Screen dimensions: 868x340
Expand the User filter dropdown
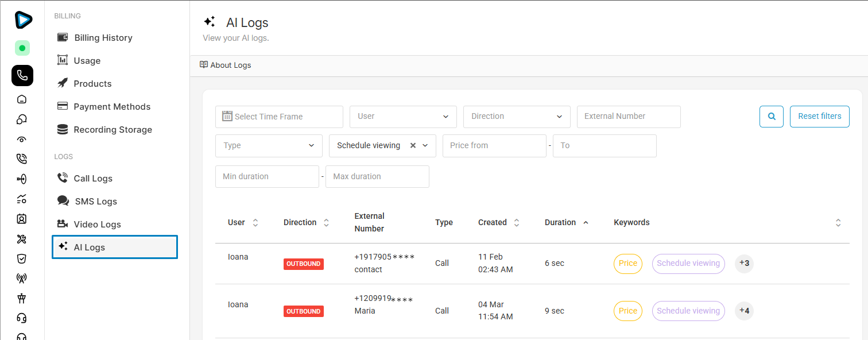(403, 117)
